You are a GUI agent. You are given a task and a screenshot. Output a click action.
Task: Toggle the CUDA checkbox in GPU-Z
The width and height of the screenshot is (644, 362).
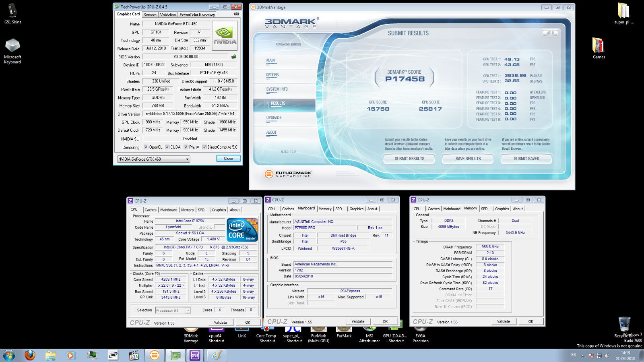(167, 147)
